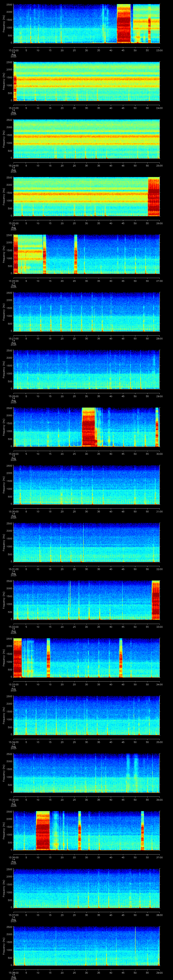This screenshot has width=173, height=980.
Task: Click the 30 second tick under the 15:22:00 panel
Action: click(86, 50)
